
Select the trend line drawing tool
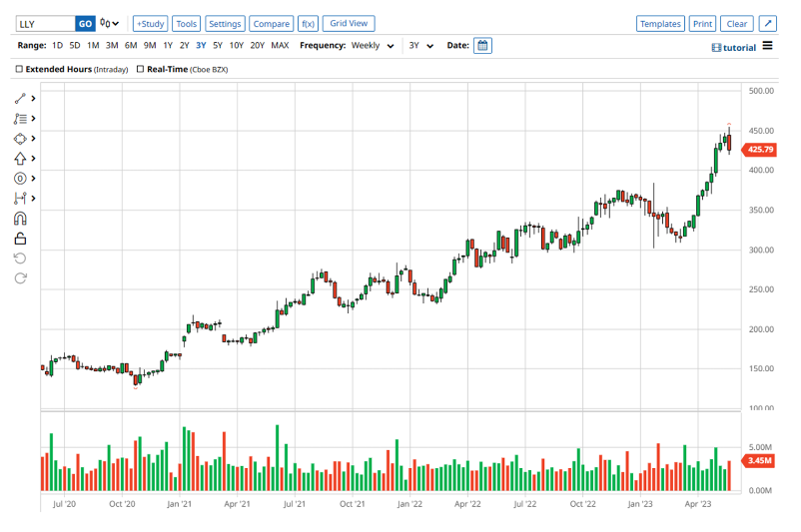pos(20,98)
